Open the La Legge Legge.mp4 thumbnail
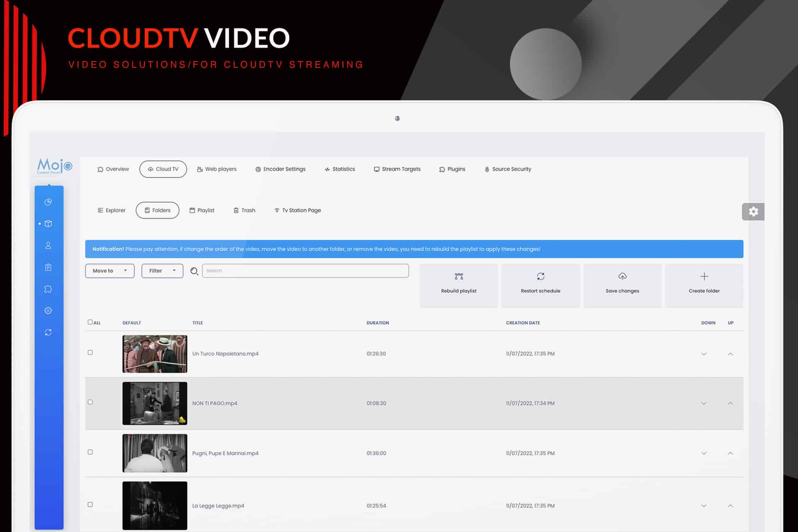Screen dimensions: 798x532 (x=155, y=506)
